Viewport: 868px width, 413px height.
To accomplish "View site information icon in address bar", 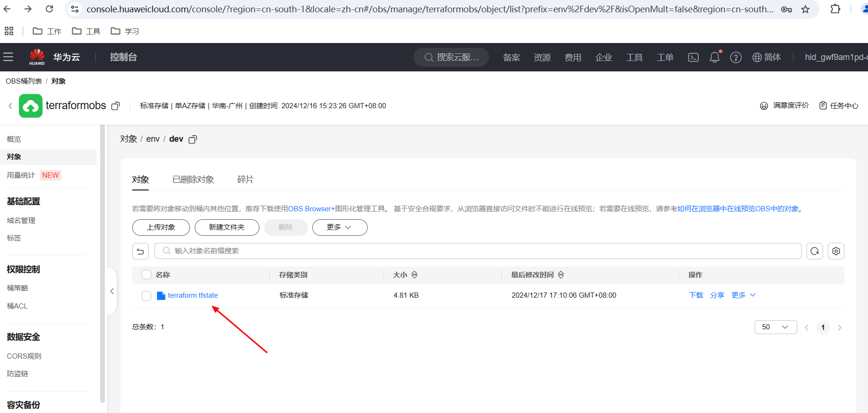I will pyautogui.click(x=75, y=9).
